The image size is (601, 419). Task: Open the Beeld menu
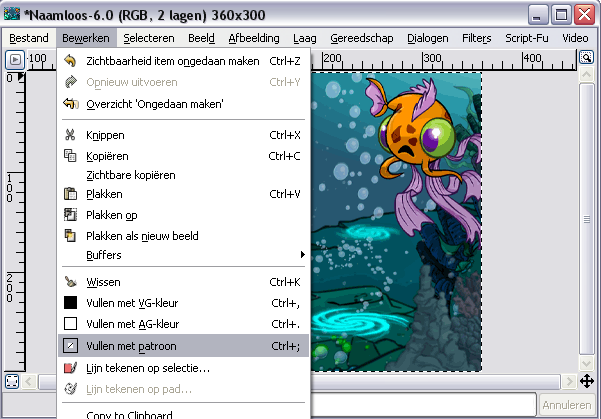click(201, 38)
